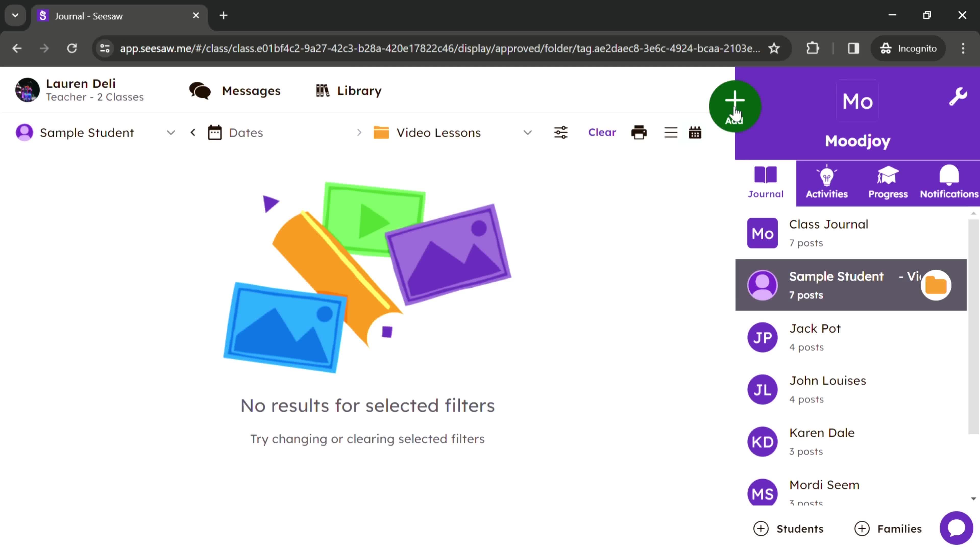Expand the Sample Student dropdown
This screenshot has height=551, width=980.
point(170,133)
